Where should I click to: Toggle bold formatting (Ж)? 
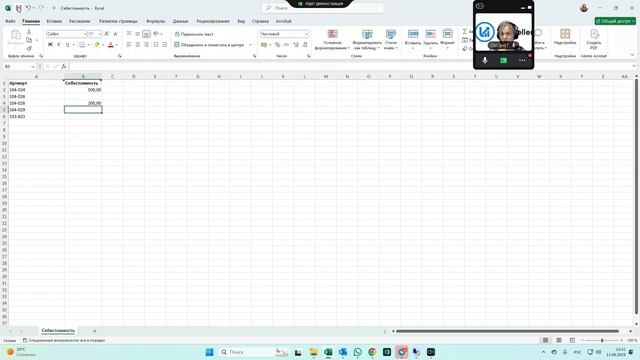(x=50, y=44)
